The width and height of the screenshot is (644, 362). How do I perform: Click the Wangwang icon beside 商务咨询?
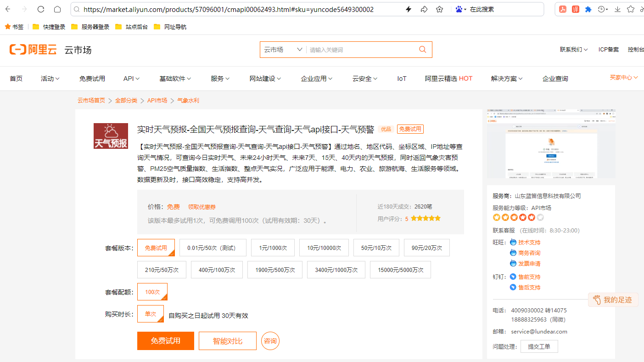coord(513,253)
